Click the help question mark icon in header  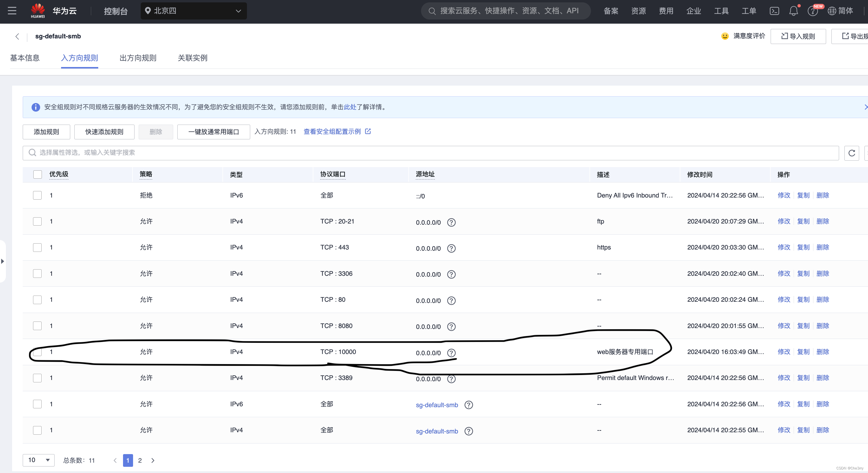tap(813, 12)
